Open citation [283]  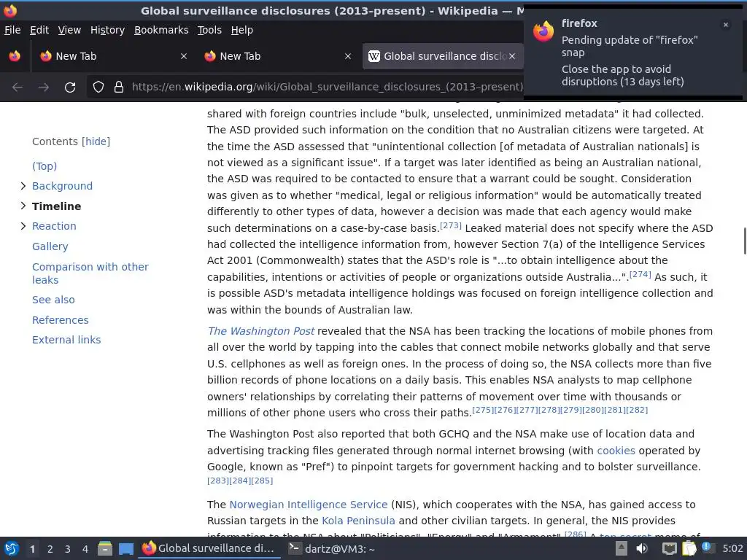pyautogui.click(x=217, y=481)
